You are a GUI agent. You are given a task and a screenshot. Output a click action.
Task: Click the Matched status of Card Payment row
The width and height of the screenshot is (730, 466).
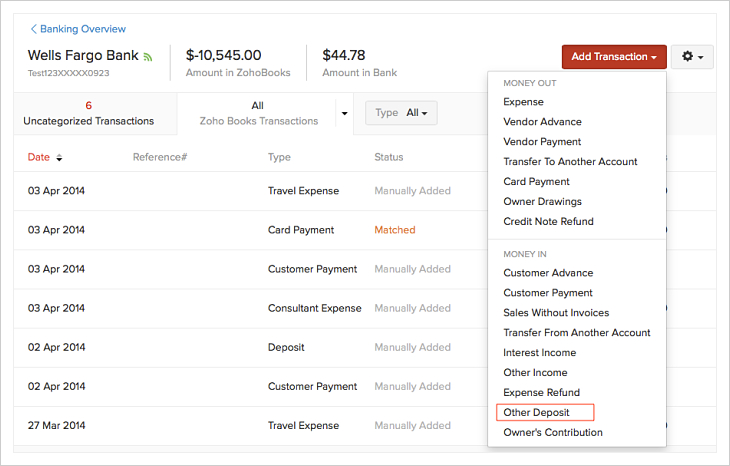[394, 230]
